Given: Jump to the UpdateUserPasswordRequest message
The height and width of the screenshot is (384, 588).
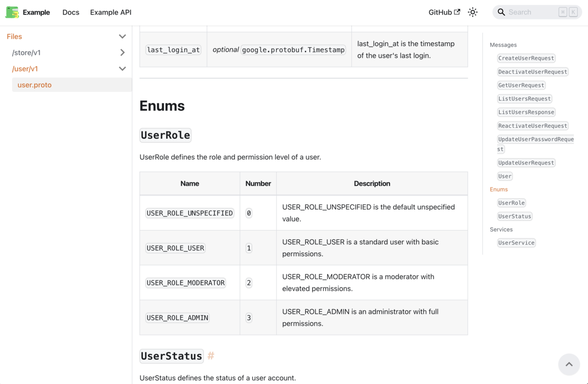Looking at the screenshot, I should (x=536, y=139).
